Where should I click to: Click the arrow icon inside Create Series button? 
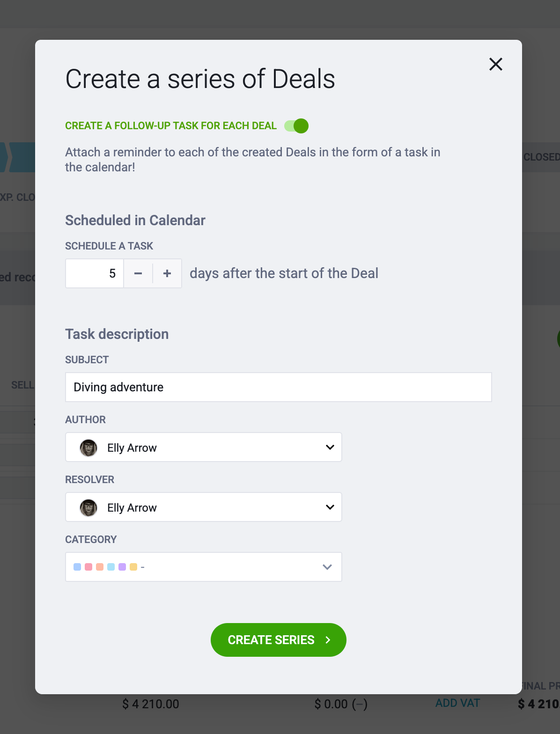328,640
